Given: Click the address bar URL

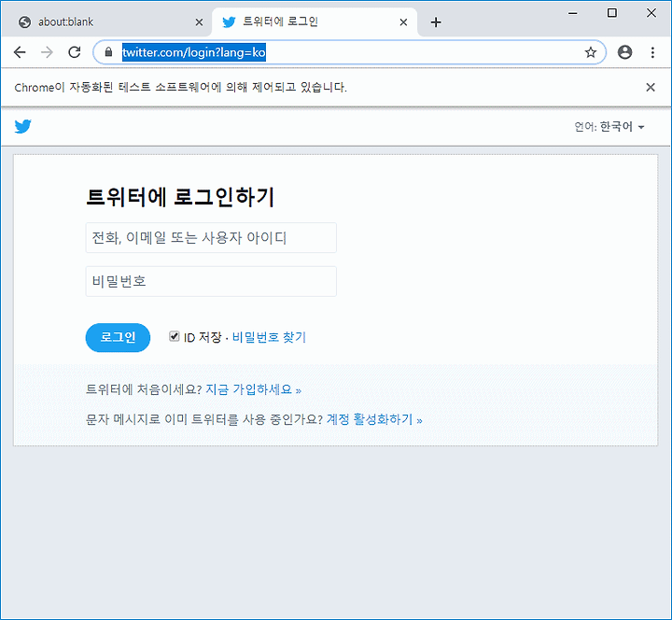Looking at the screenshot, I should [194, 52].
